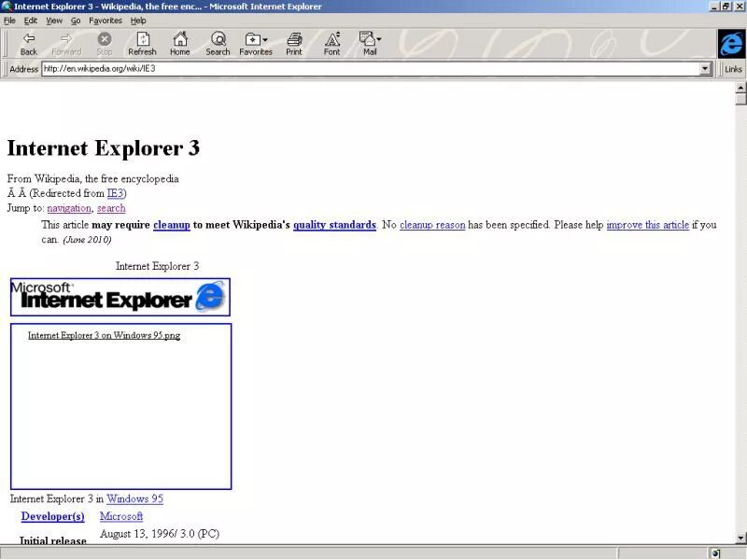This screenshot has width=747, height=560.
Task: Expand the address bar history dropdown
Action: click(x=706, y=69)
